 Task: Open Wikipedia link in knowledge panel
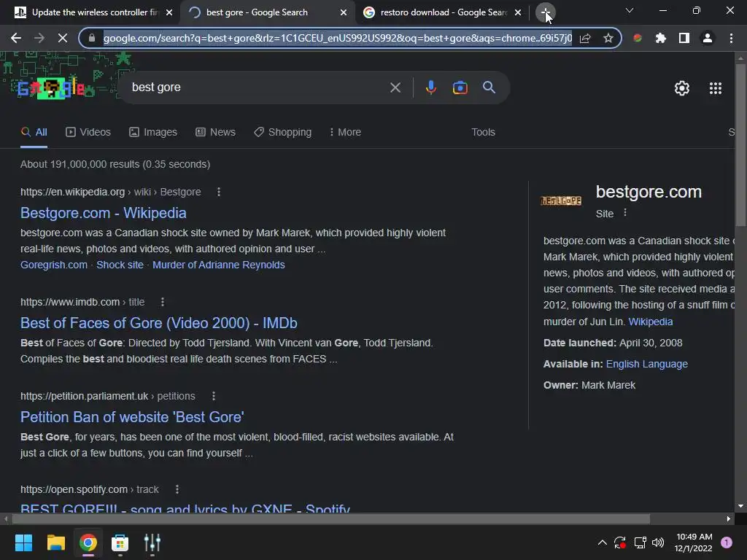[650, 322]
